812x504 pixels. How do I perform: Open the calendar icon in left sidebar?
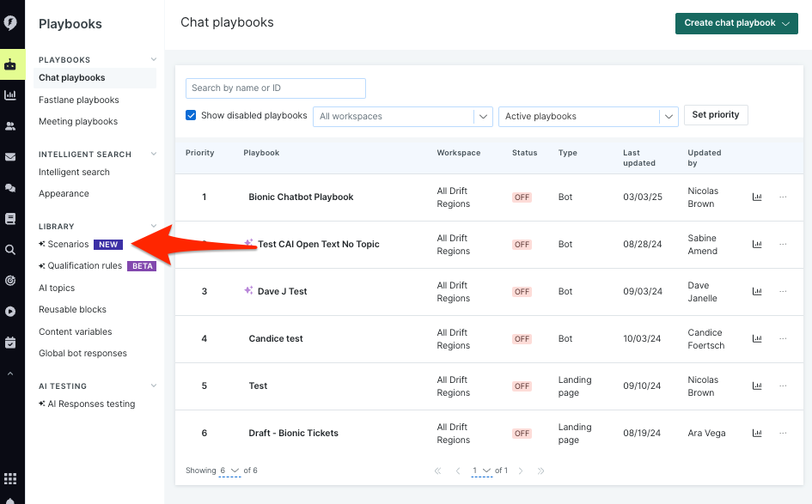click(10, 343)
